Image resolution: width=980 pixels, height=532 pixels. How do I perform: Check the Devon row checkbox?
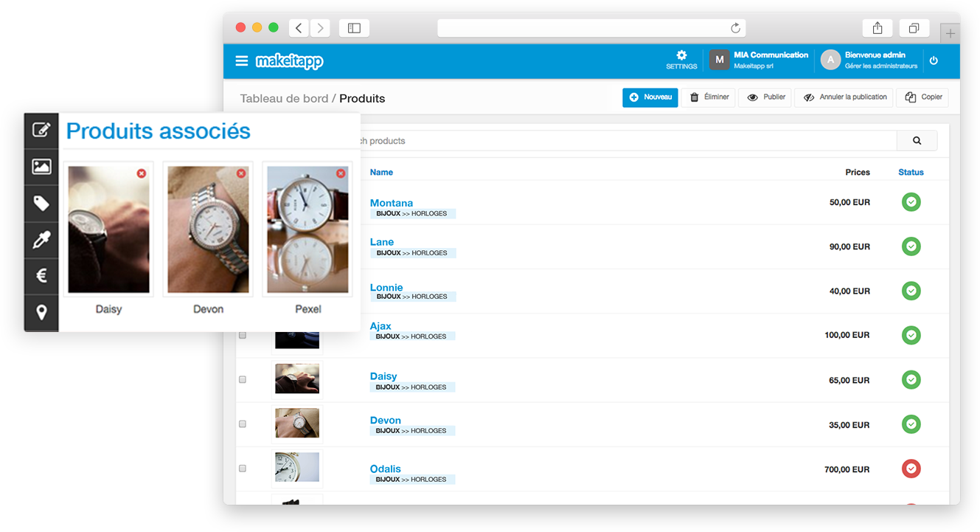pyautogui.click(x=242, y=424)
